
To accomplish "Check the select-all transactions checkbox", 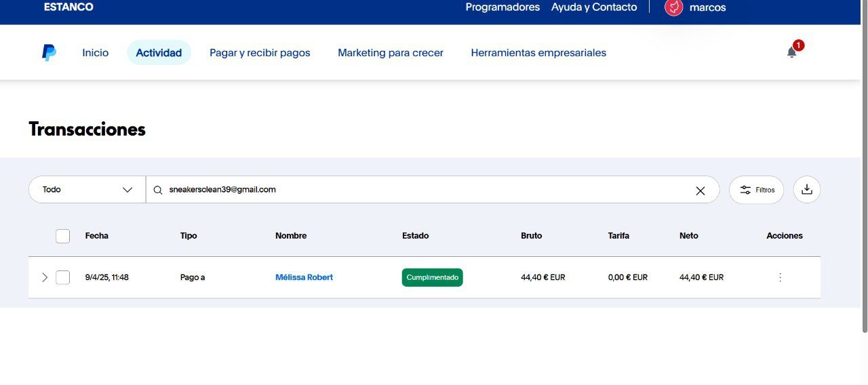I will point(62,236).
